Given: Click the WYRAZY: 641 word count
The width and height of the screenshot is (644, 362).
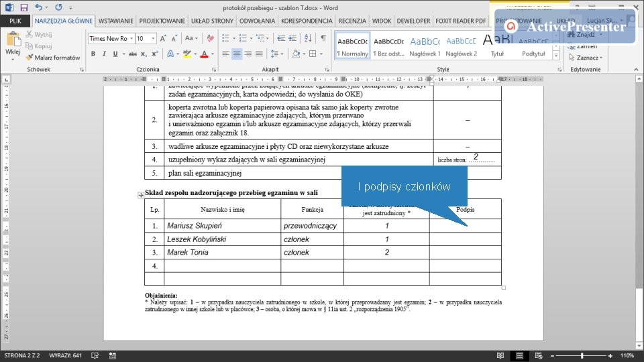Looking at the screenshot, I should point(65,355).
